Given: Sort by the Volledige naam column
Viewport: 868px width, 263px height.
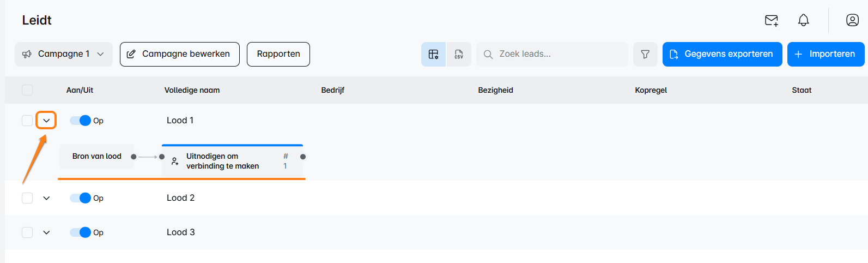Looking at the screenshot, I should (x=192, y=90).
